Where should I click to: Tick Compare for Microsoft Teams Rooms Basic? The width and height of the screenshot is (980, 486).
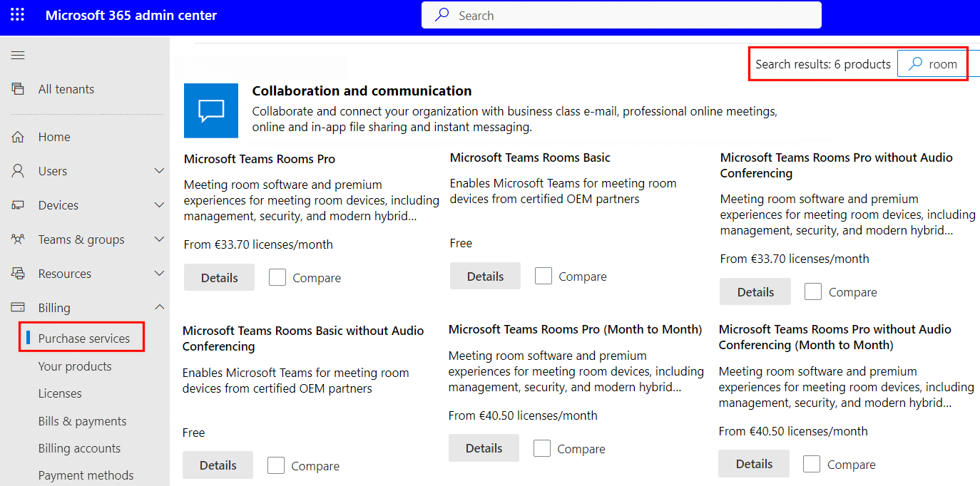click(543, 276)
